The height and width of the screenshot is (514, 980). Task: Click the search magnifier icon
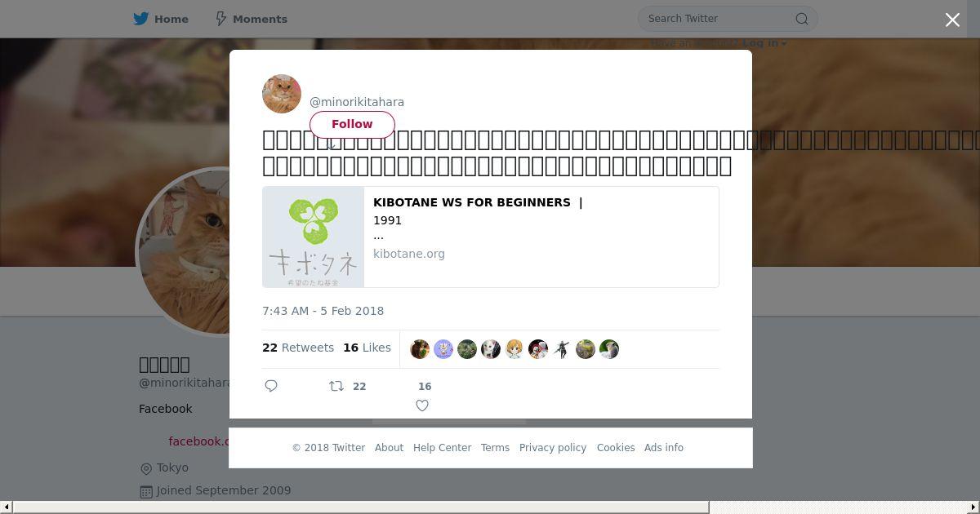click(x=802, y=19)
